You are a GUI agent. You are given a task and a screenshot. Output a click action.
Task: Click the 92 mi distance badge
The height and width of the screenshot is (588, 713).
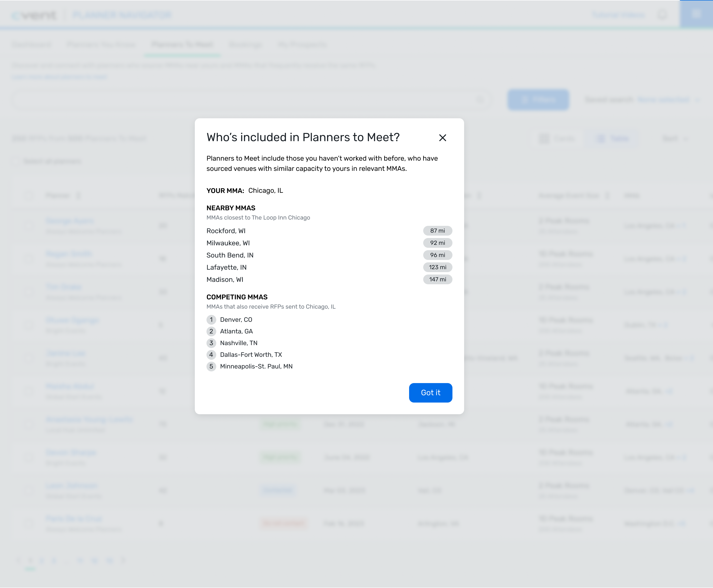pos(438,243)
